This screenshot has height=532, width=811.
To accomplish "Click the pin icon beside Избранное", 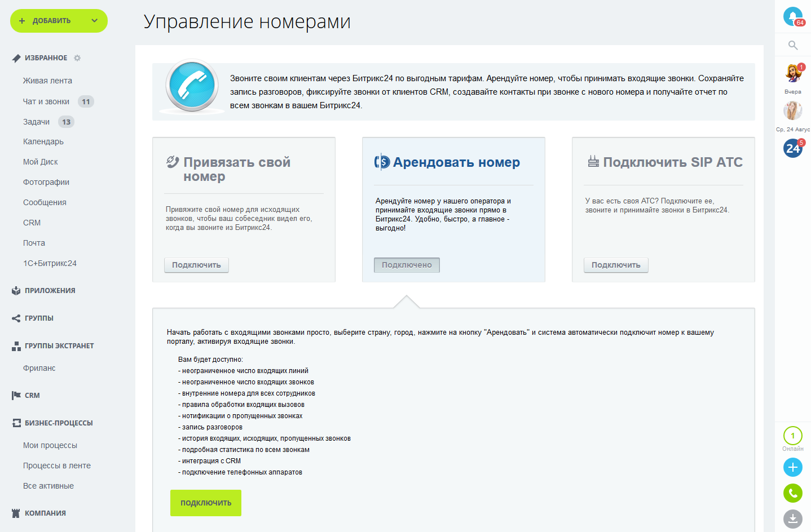I will (16, 58).
